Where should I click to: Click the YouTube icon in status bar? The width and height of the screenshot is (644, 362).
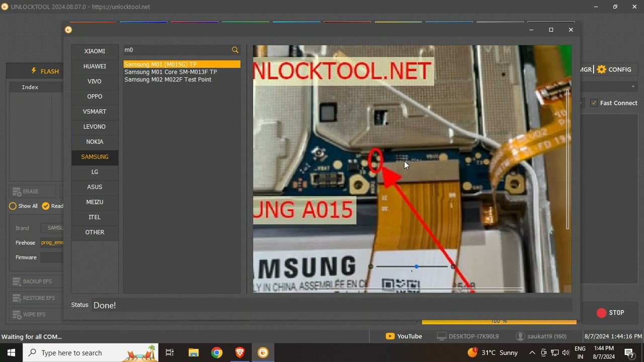click(390, 336)
